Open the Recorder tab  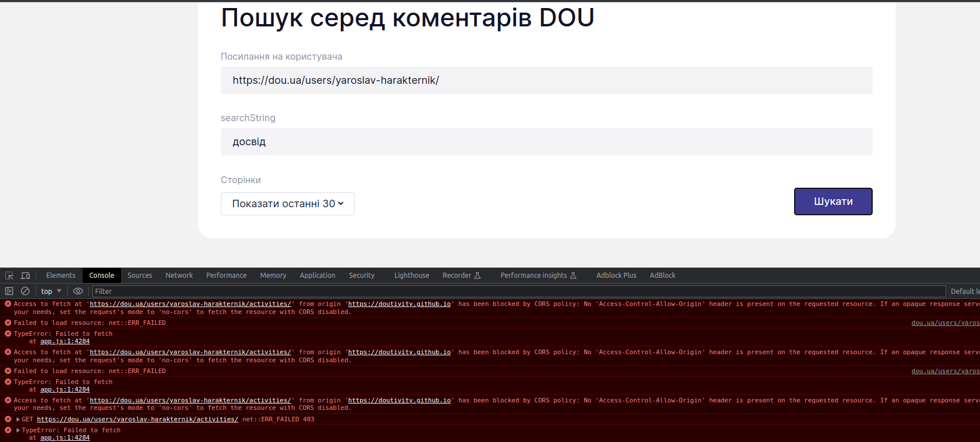[461, 276]
